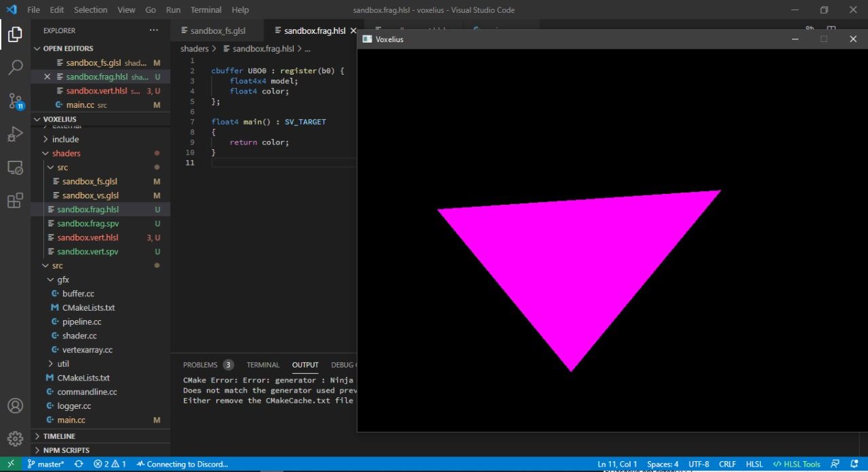Open the Explorer view in the activity bar
Screen dimensions: 868x472
(x=15, y=34)
